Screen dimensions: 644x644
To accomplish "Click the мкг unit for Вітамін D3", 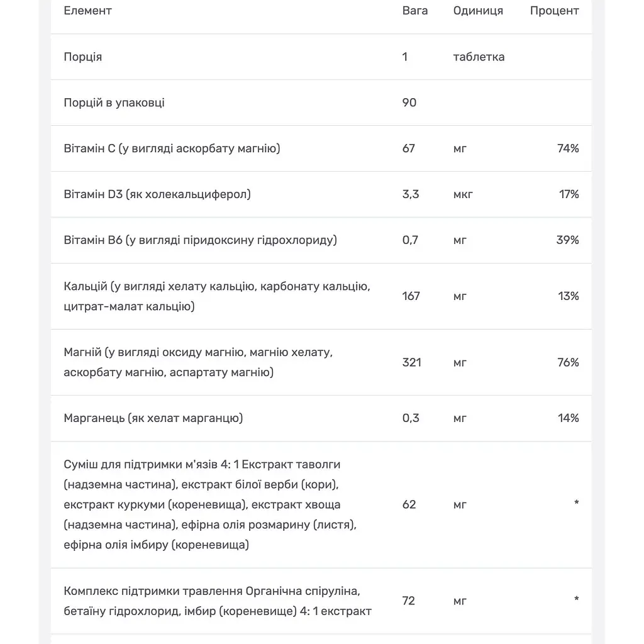I will coord(463,194).
